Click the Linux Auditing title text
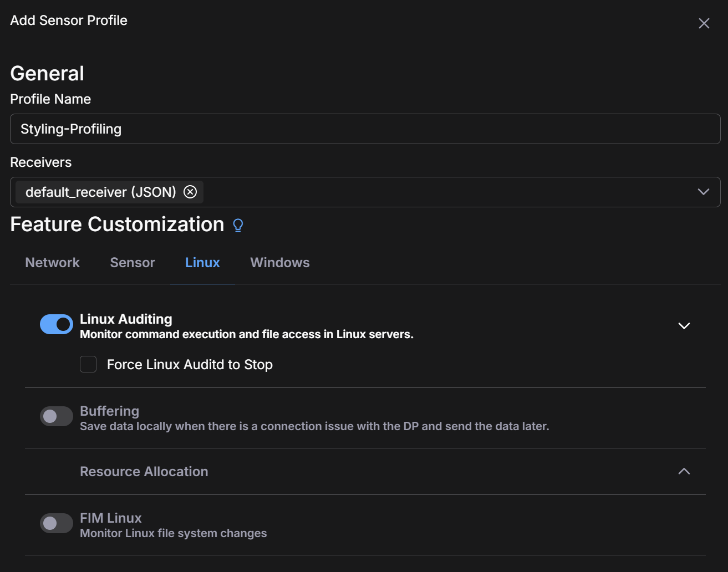 [x=126, y=319]
